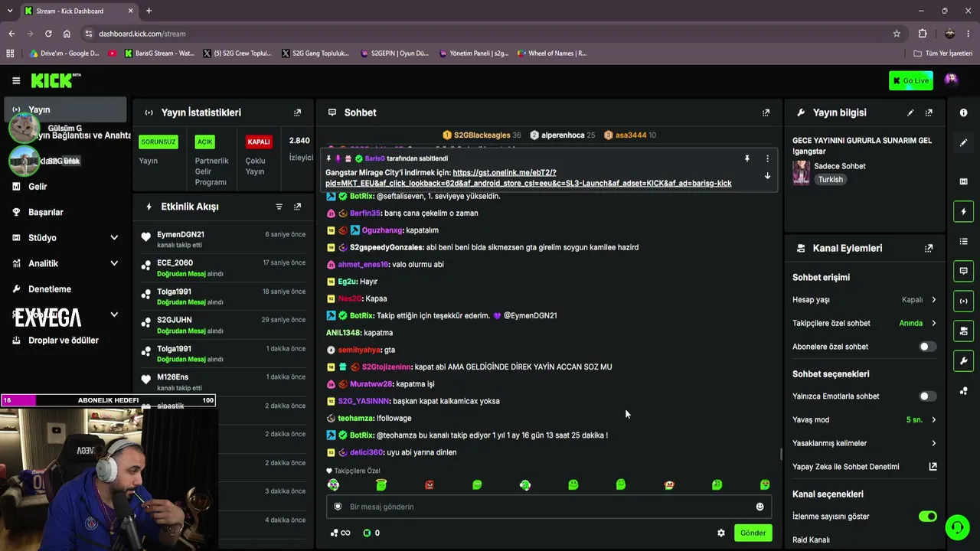980x551 pixels.
Task: Open the Yasaklanmış kelimeler setting
Action: click(864, 443)
